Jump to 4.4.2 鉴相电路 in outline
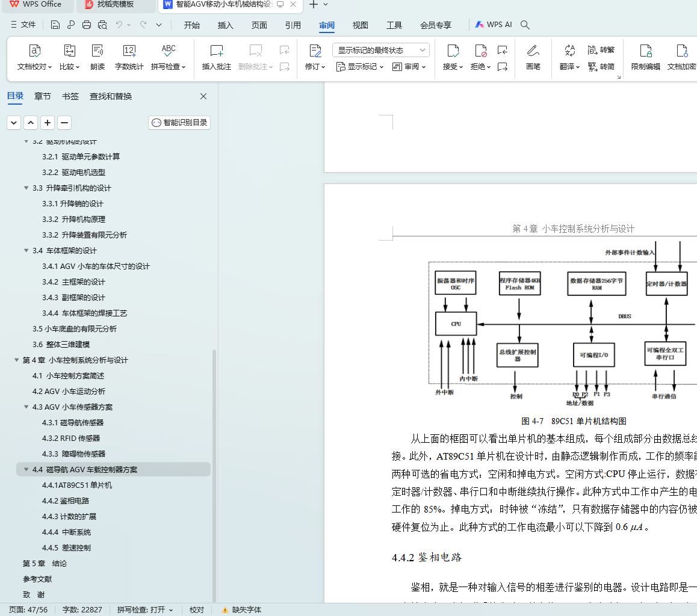This screenshot has height=616, width=697. pyautogui.click(x=66, y=501)
